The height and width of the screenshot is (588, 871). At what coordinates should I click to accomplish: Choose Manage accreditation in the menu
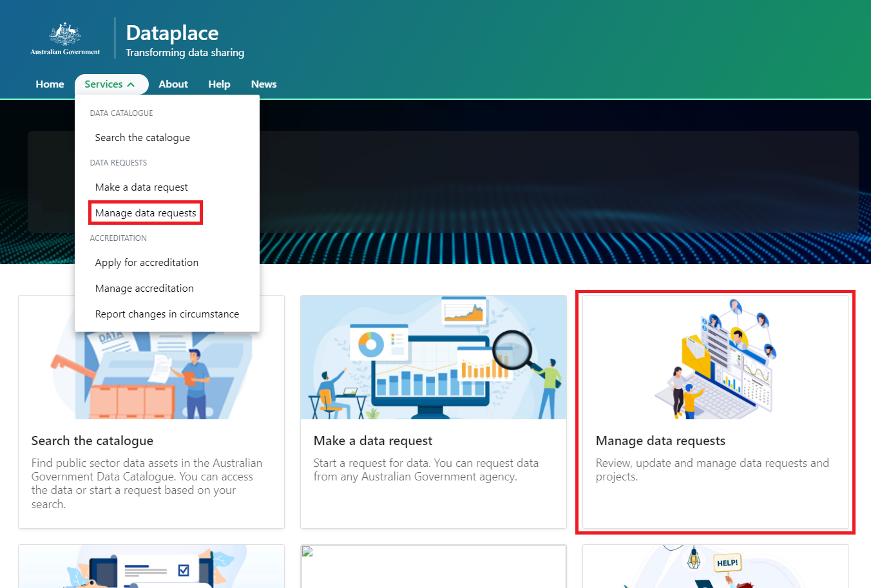tap(144, 289)
